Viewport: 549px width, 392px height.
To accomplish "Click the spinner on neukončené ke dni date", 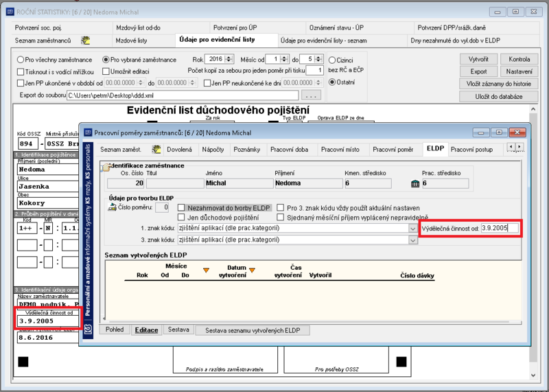I will tap(318, 83).
